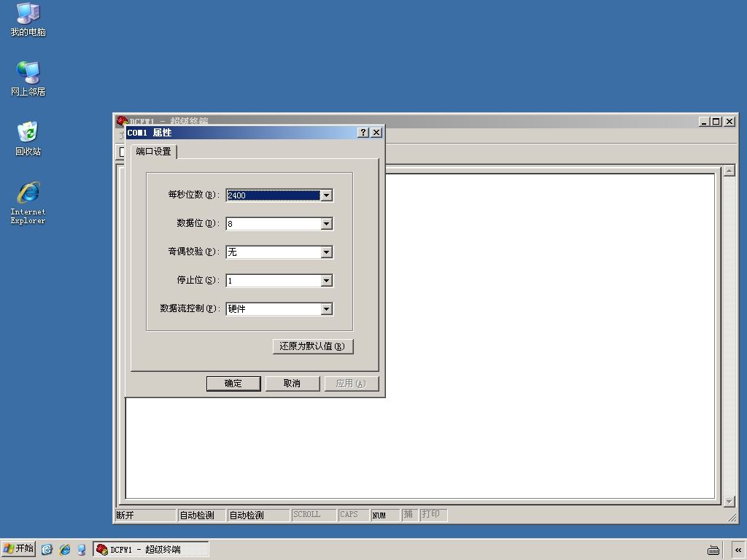Select the 端口设置 tab
This screenshot has height=560, width=747.
click(x=153, y=152)
